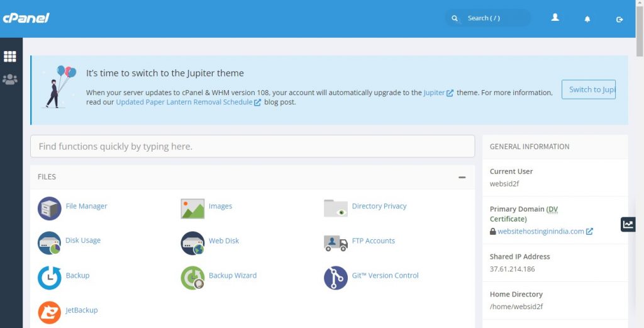Open the File Manager icon
644x328 pixels.
tap(50, 208)
